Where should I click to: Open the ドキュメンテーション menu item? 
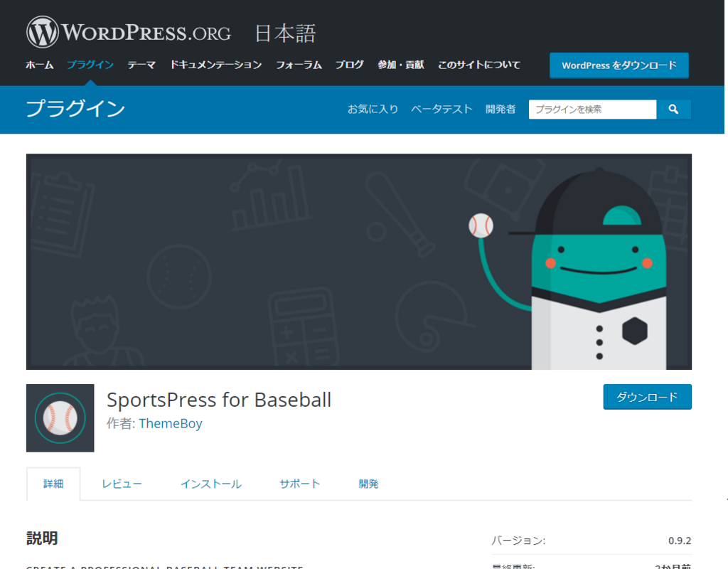pyautogui.click(x=216, y=65)
